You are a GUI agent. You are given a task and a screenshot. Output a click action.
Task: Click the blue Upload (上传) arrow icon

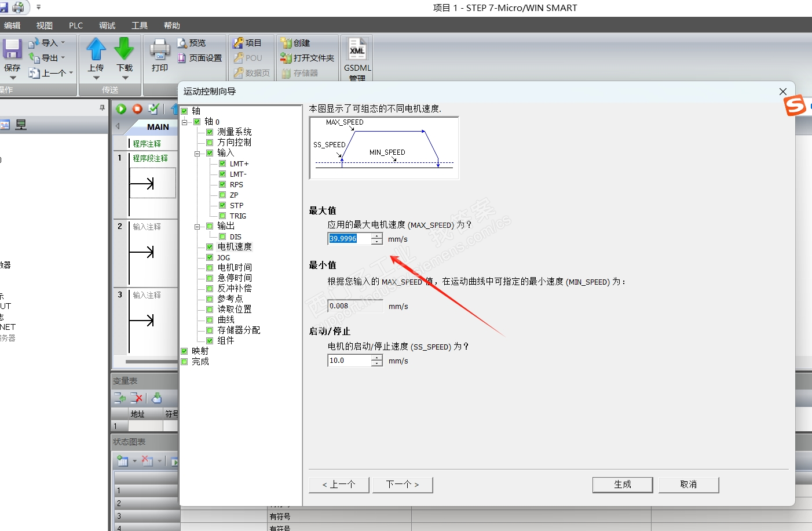pos(96,49)
